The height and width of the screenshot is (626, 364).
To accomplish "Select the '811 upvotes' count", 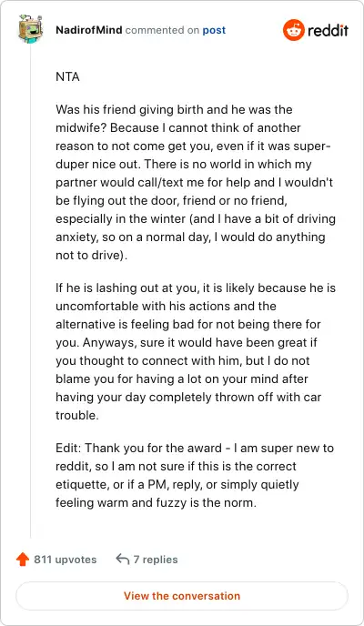I will [65, 560].
